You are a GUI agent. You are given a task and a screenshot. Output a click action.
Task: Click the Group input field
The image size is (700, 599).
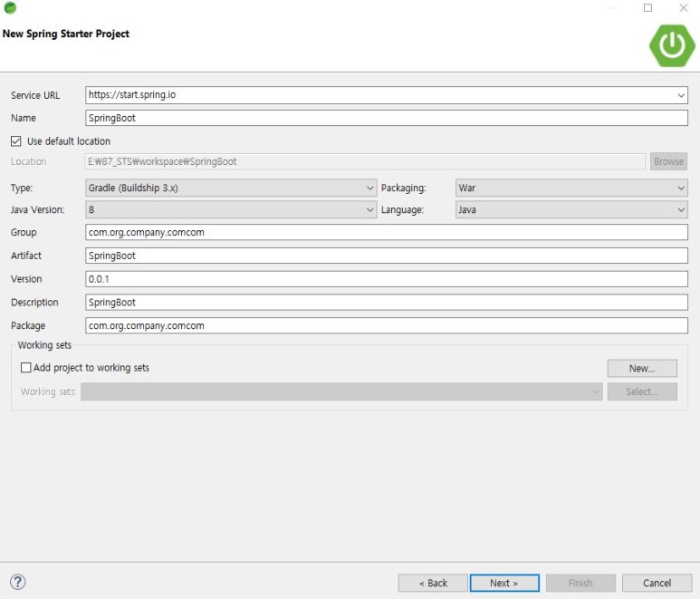click(x=386, y=232)
